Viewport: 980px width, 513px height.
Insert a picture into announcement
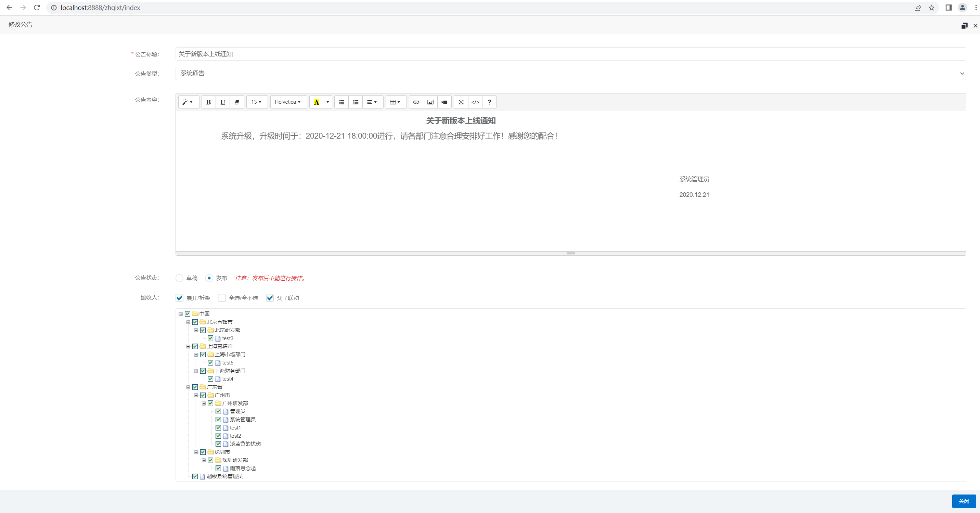pyautogui.click(x=430, y=102)
